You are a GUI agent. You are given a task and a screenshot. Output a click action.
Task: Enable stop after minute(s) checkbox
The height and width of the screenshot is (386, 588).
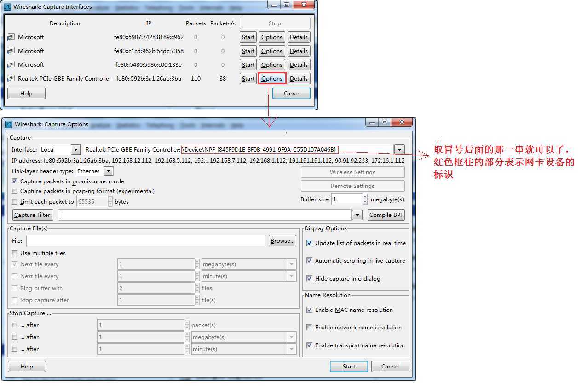click(x=15, y=349)
